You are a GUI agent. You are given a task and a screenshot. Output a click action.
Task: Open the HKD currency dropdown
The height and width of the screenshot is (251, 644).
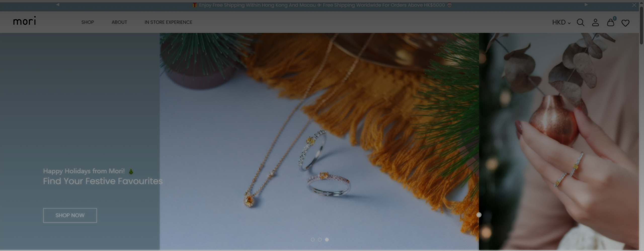(561, 22)
